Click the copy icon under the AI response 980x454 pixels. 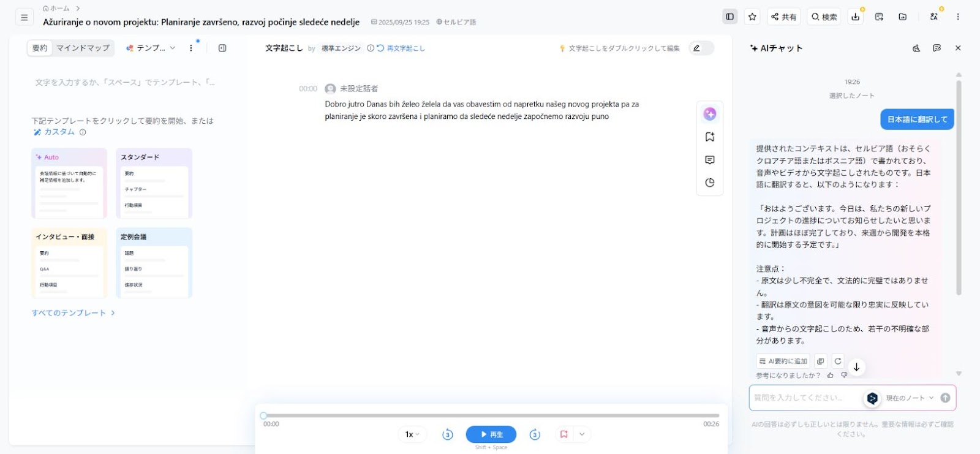coord(820,361)
